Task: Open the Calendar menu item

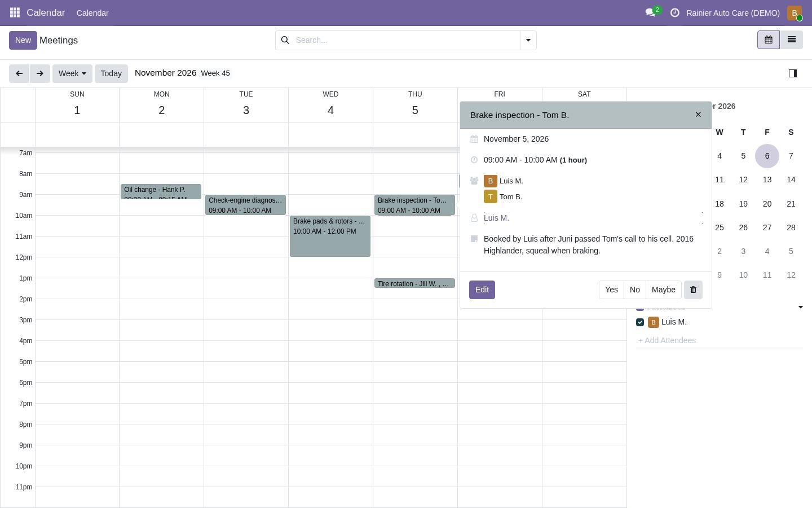Action: (92, 12)
